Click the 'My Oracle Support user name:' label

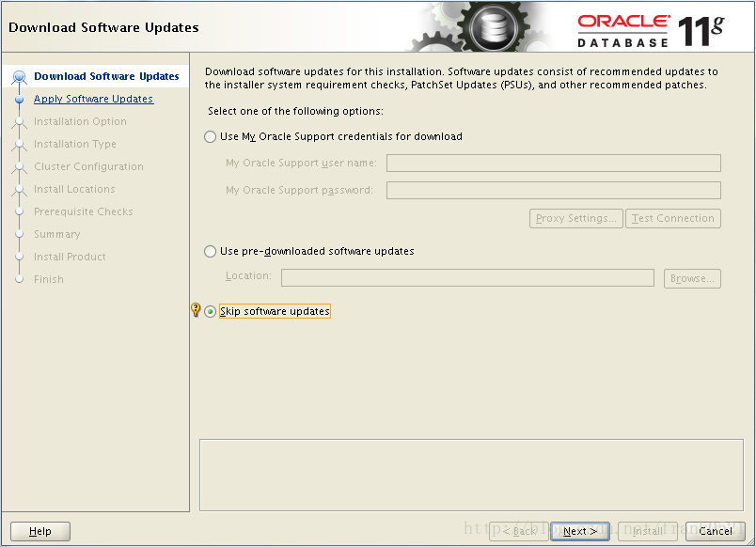[301, 163]
